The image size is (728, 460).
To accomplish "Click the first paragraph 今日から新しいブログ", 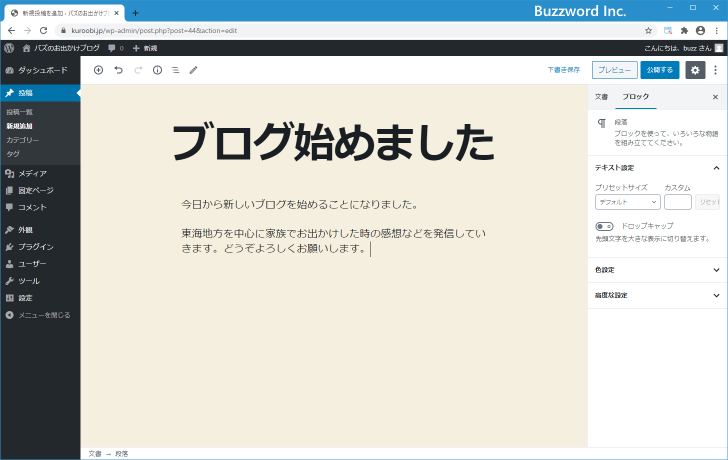I will click(300, 205).
